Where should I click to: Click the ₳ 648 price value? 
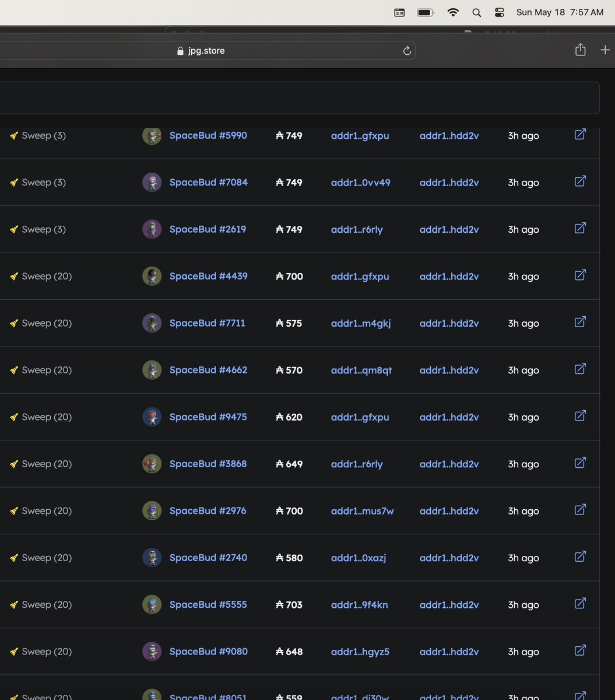click(x=289, y=652)
